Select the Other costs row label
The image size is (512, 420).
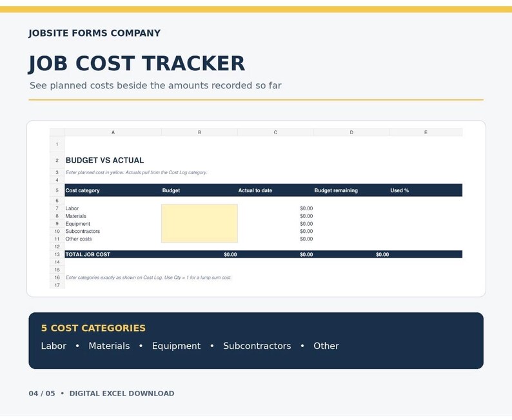click(79, 239)
